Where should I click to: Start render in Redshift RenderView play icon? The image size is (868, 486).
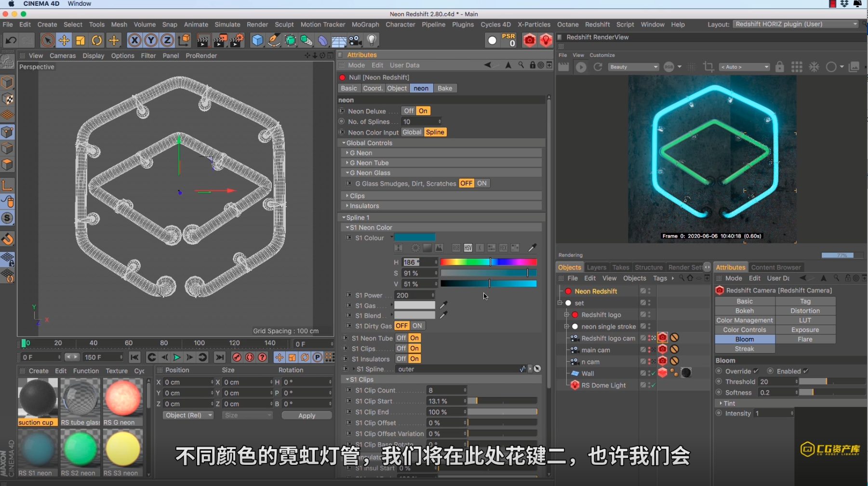pyautogui.click(x=581, y=67)
